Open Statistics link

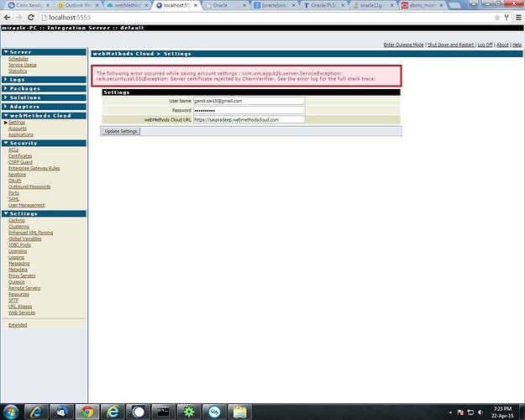(18, 71)
